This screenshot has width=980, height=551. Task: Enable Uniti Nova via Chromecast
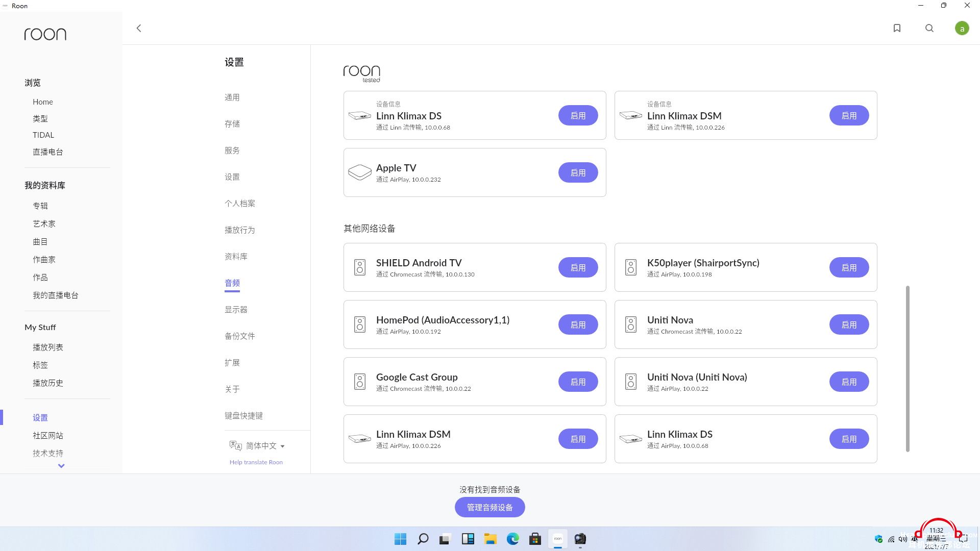click(849, 324)
